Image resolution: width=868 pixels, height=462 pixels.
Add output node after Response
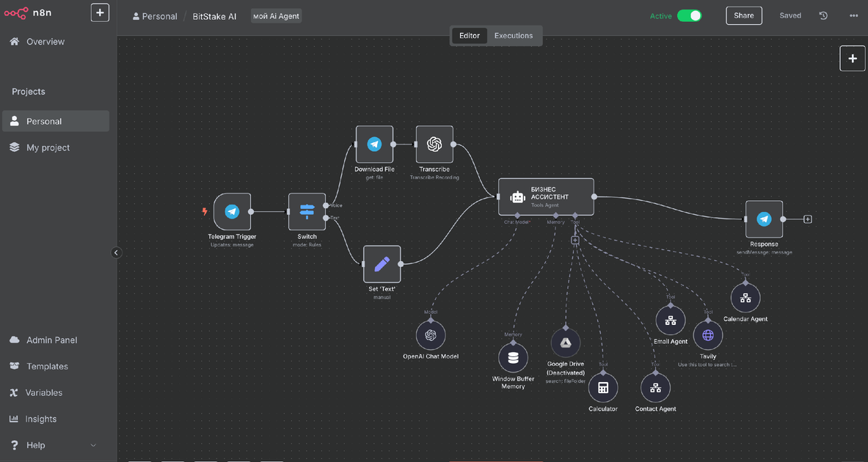(808, 219)
